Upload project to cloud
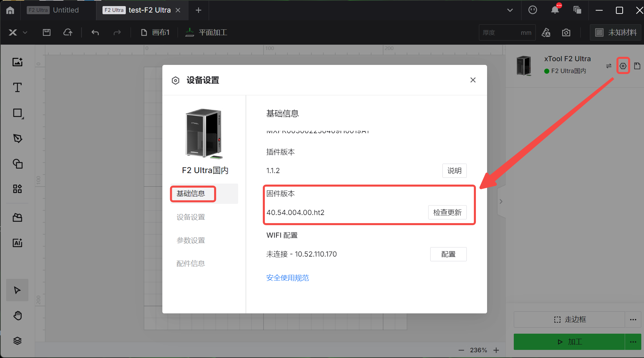The width and height of the screenshot is (644, 358). pyautogui.click(x=68, y=32)
